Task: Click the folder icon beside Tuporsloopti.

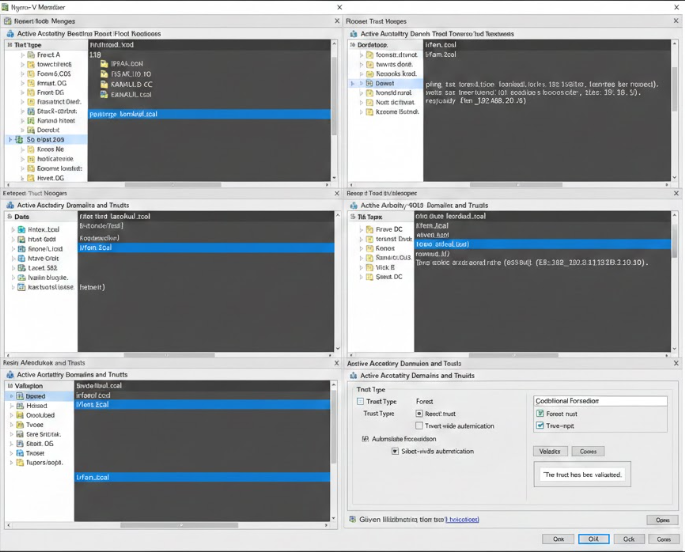Action: pos(20,462)
